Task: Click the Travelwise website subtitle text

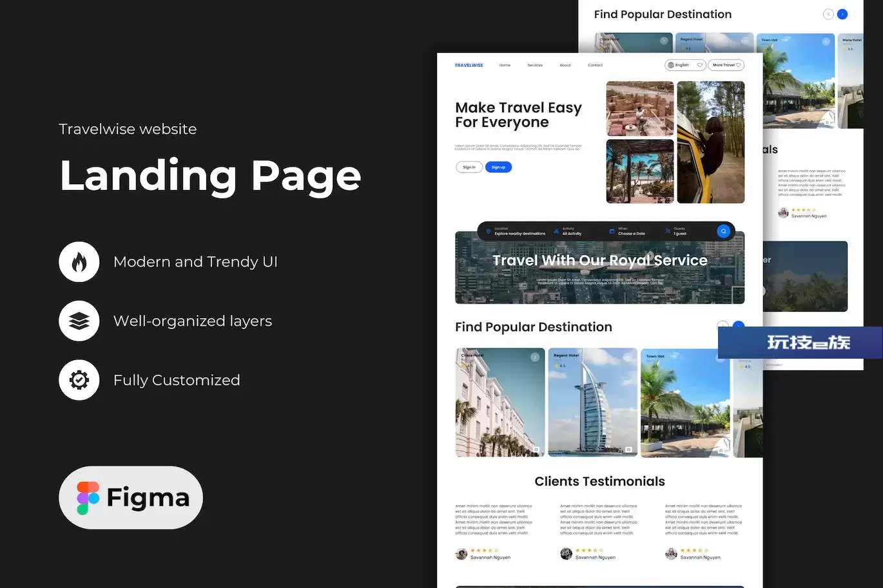Action: coord(128,129)
